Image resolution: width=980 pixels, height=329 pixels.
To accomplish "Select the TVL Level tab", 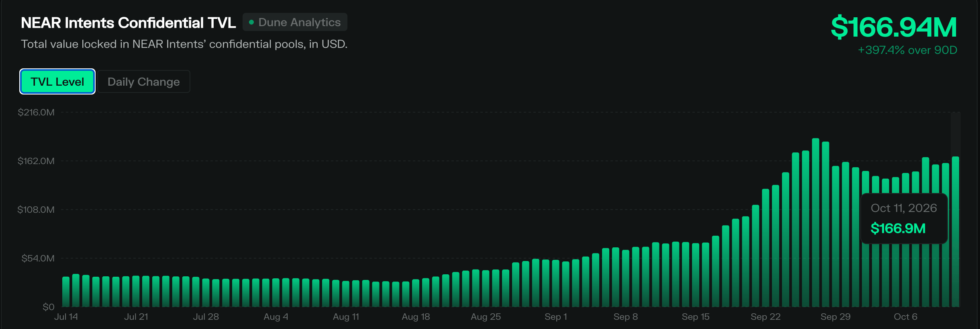I will coord(57,82).
